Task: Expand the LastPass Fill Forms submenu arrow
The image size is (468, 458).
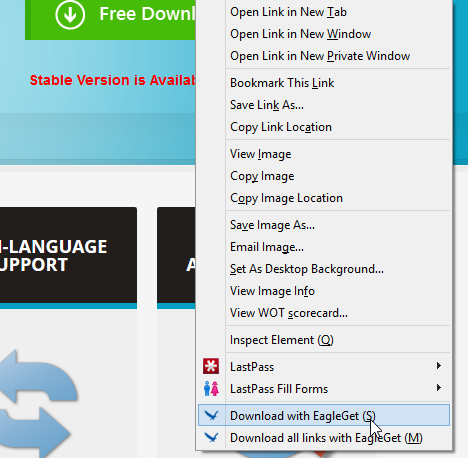Action: click(x=439, y=388)
